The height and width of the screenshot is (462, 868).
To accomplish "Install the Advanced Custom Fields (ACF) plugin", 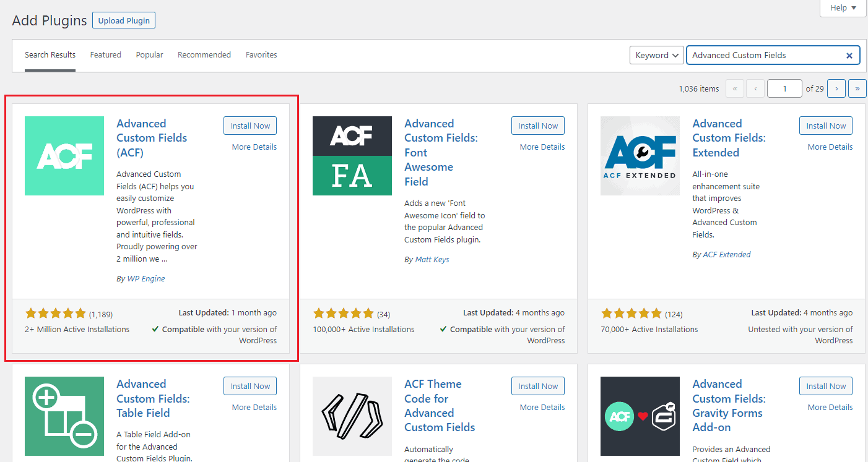I will click(250, 126).
